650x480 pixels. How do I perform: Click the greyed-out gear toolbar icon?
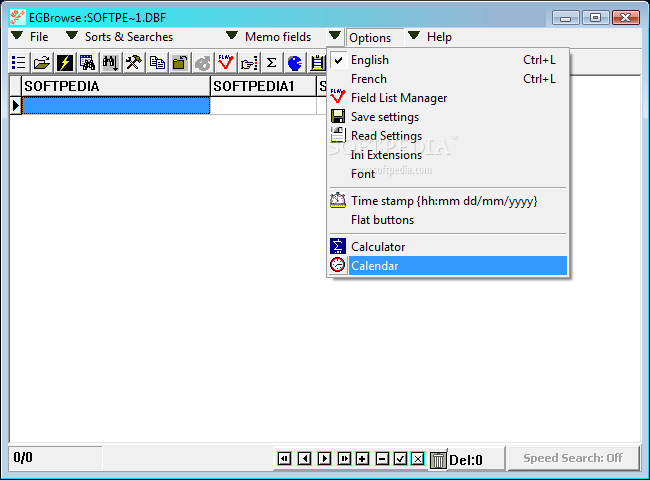tap(203, 63)
